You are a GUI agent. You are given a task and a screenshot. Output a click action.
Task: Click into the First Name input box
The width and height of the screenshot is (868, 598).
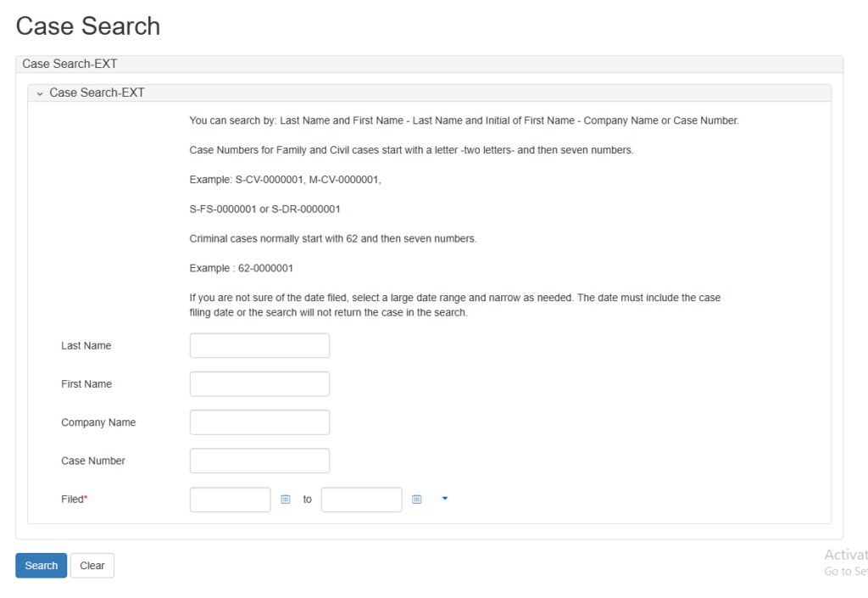259,384
